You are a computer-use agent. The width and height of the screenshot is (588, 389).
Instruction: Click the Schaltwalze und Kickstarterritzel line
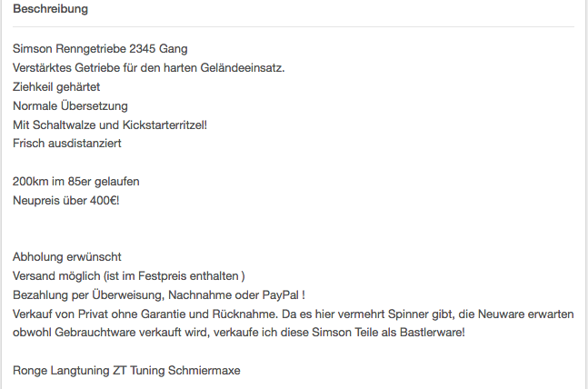point(110,125)
